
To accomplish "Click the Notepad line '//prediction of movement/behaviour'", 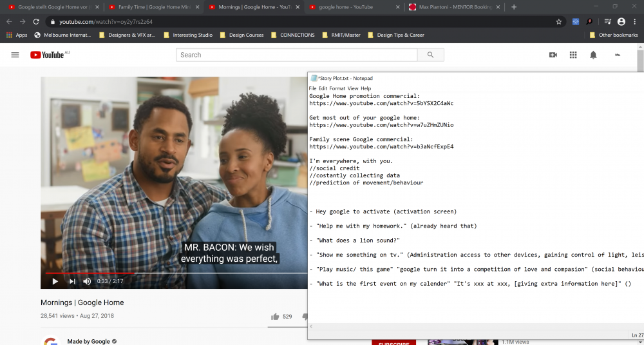I will pyautogui.click(x=366, y=182).
